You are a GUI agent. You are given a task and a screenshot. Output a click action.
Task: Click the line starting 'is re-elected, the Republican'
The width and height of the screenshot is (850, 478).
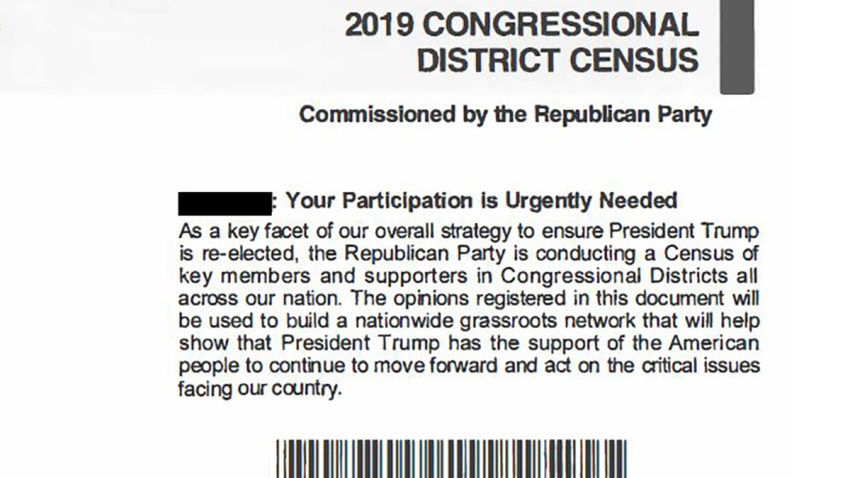click(x=468, y=254)
